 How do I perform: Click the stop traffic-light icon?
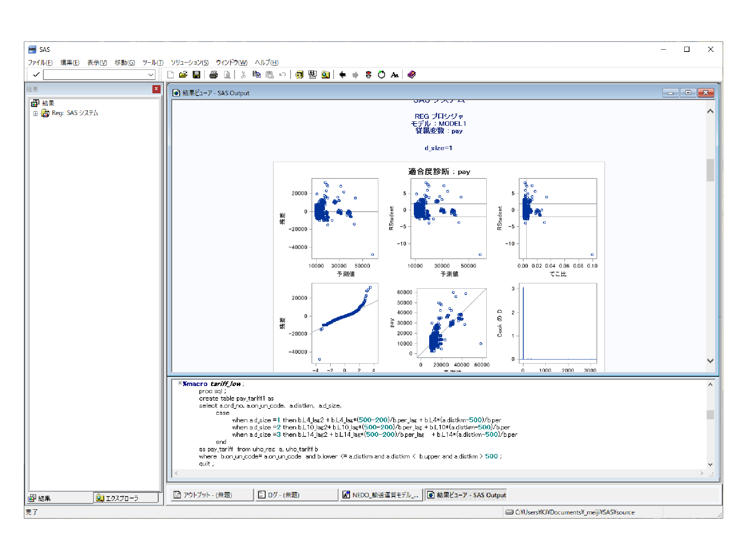[369, 75]
